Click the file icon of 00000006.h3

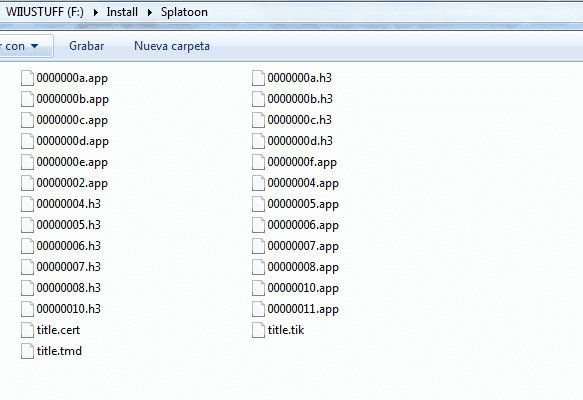point(27,246)
